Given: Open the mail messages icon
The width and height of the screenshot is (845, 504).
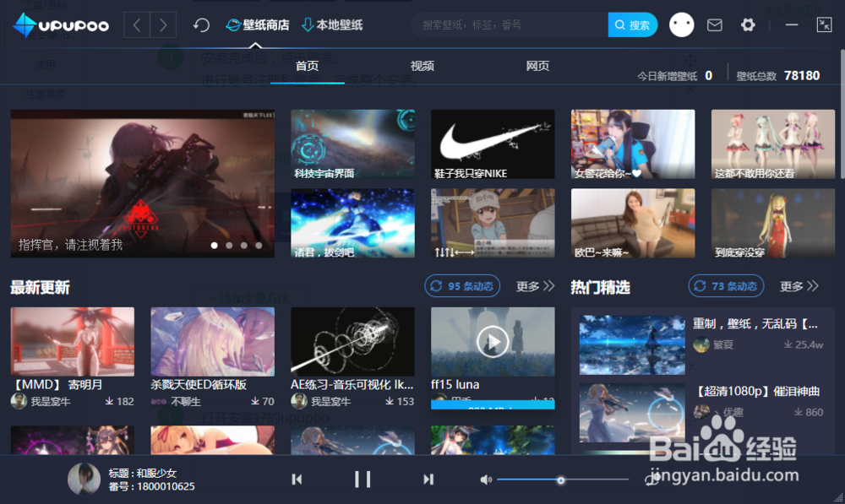Looking at the screenshot, I should (715, 24).
